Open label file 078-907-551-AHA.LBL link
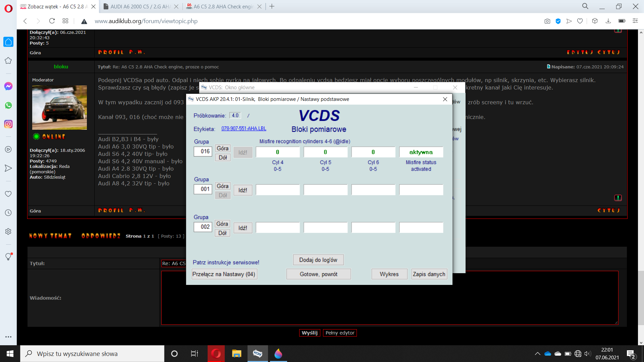 [244, 128]
